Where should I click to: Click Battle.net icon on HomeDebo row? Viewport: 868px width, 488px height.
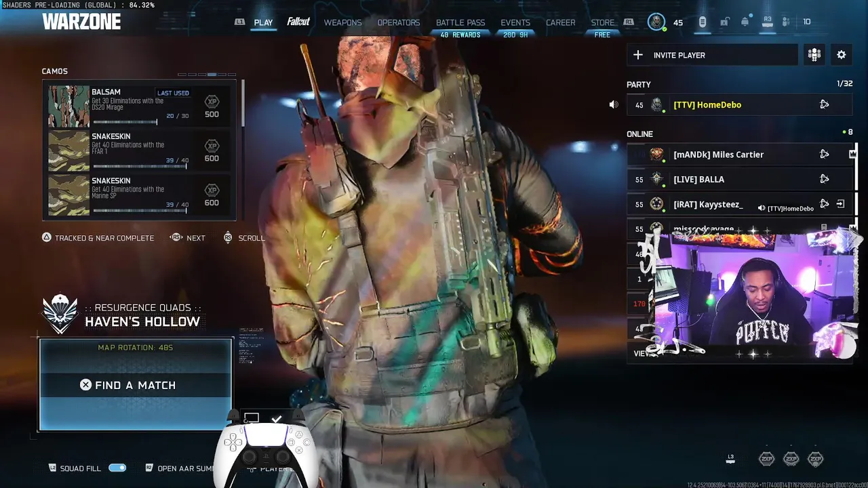[824, 104]
